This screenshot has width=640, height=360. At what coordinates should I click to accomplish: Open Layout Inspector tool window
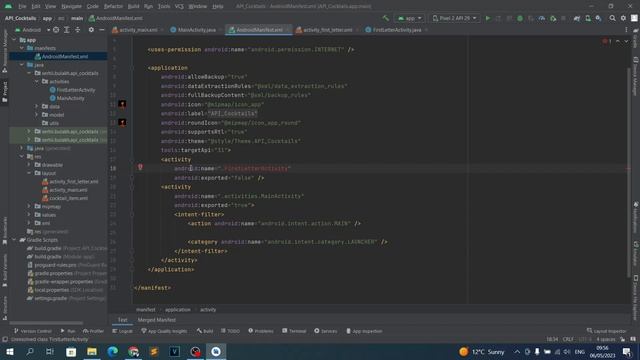point(607,331)
